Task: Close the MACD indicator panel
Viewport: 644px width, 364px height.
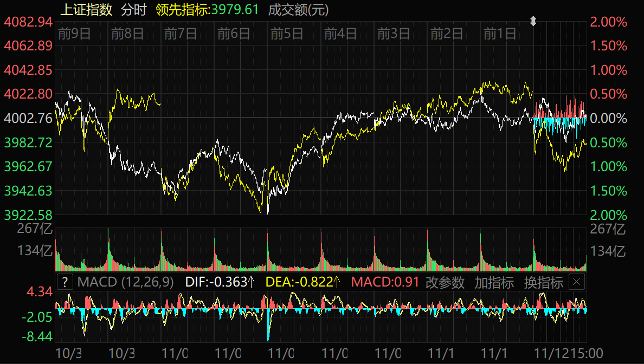Action: [576, 282]
